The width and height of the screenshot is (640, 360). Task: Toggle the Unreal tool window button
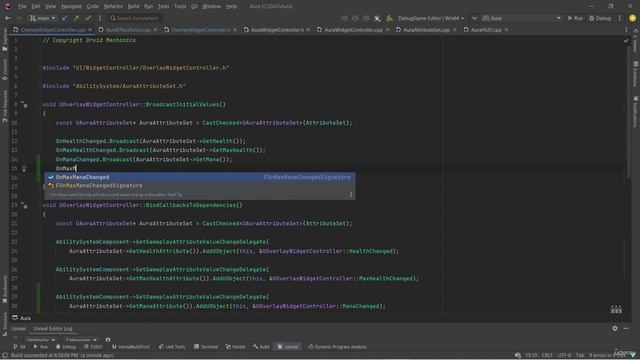pyautogui.click(x=288, y=347)
